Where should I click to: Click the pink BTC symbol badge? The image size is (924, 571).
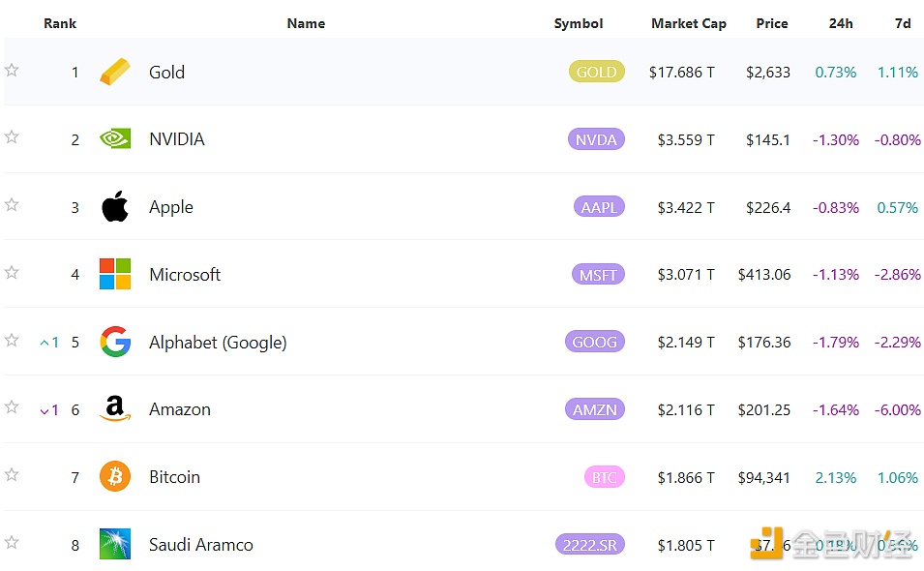click(x=604, y=477)
